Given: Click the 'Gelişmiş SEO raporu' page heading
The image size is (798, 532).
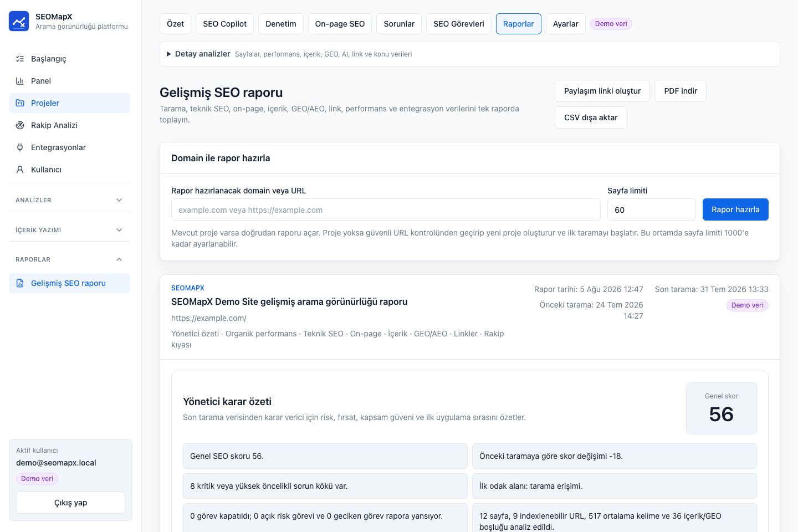Looking at the screenshot, I should (221, 93).
